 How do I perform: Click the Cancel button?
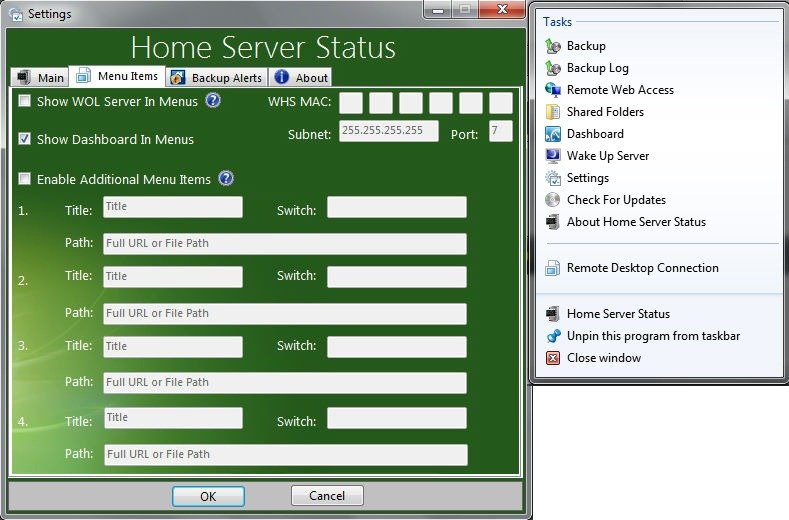click(327, 496)
